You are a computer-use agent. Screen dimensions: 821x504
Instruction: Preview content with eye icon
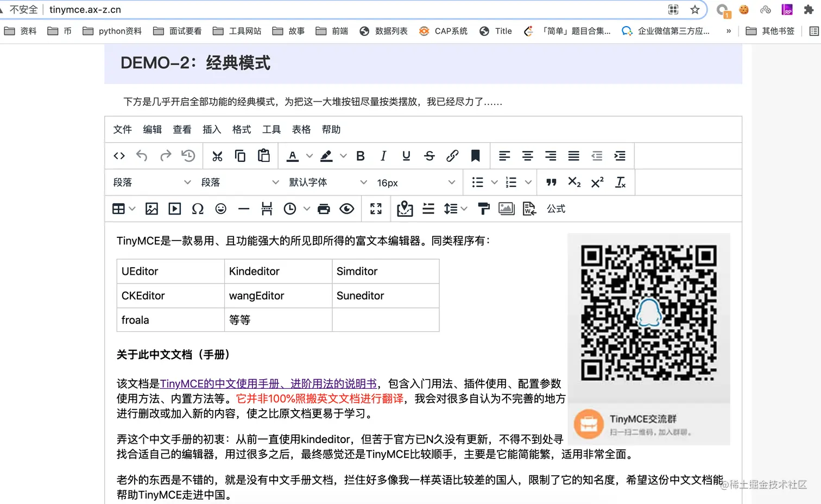(x=347, y=209)
